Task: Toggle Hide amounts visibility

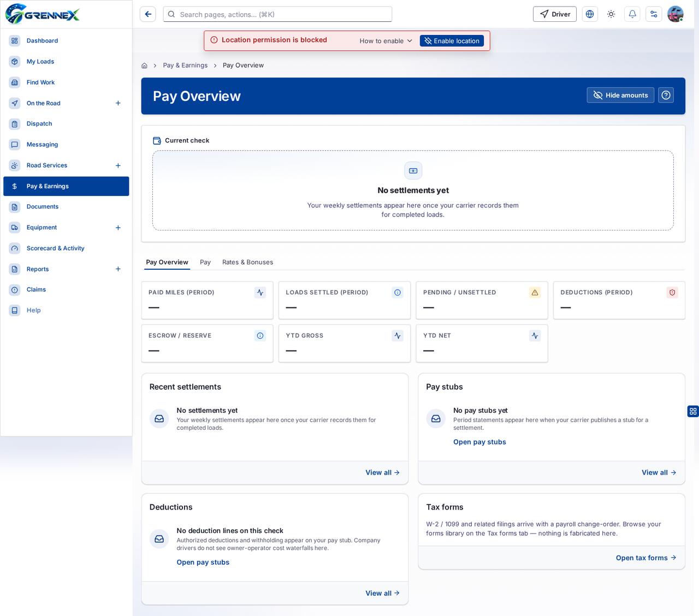Action: (620, 95)
